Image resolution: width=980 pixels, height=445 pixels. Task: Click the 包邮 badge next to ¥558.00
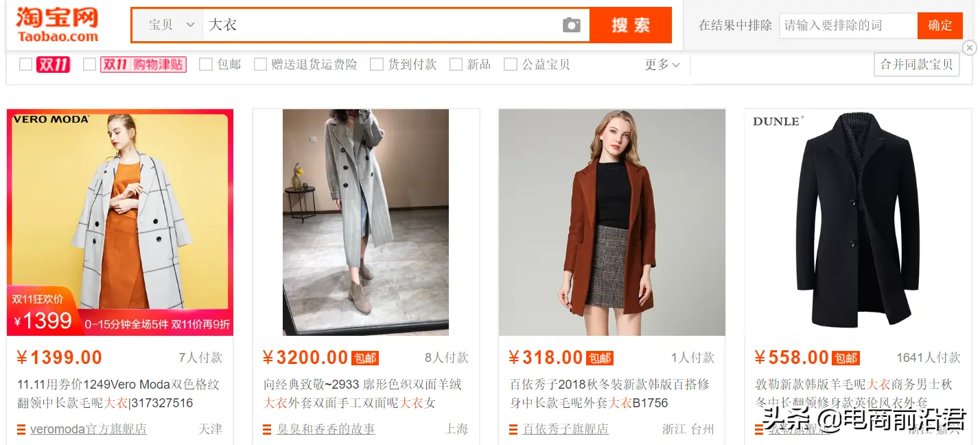coord(845,358)
